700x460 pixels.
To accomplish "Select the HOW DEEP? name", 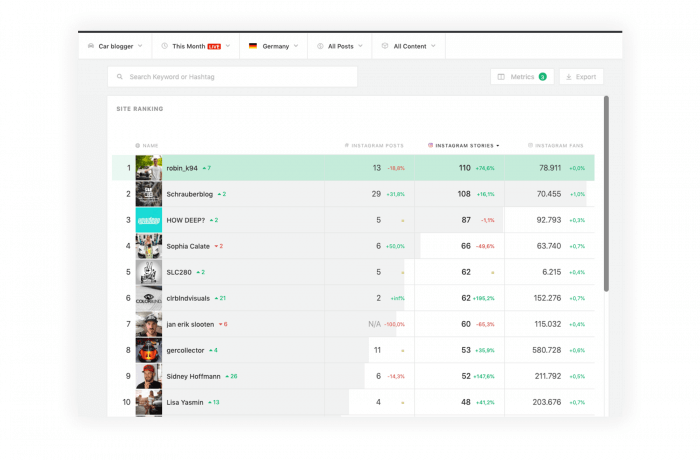I will [185, 220].
